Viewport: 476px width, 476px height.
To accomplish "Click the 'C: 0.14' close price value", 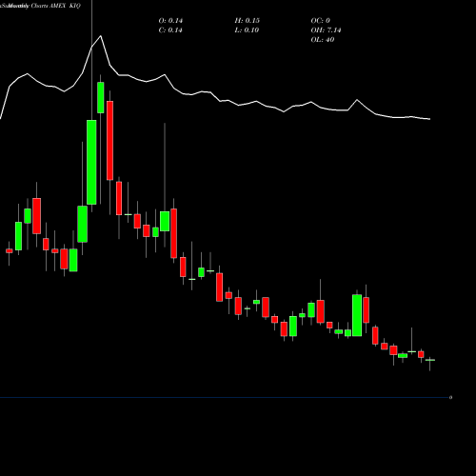I will [170, 30].
